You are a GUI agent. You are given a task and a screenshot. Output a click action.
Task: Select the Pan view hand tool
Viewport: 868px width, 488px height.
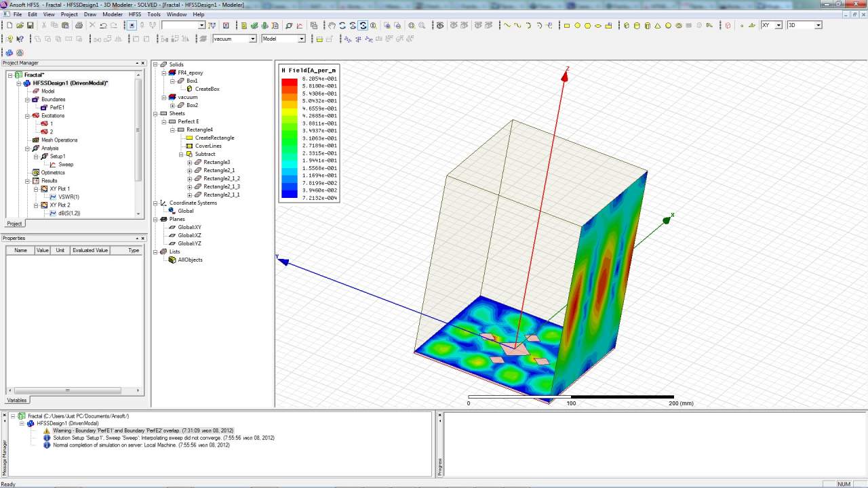332,25
